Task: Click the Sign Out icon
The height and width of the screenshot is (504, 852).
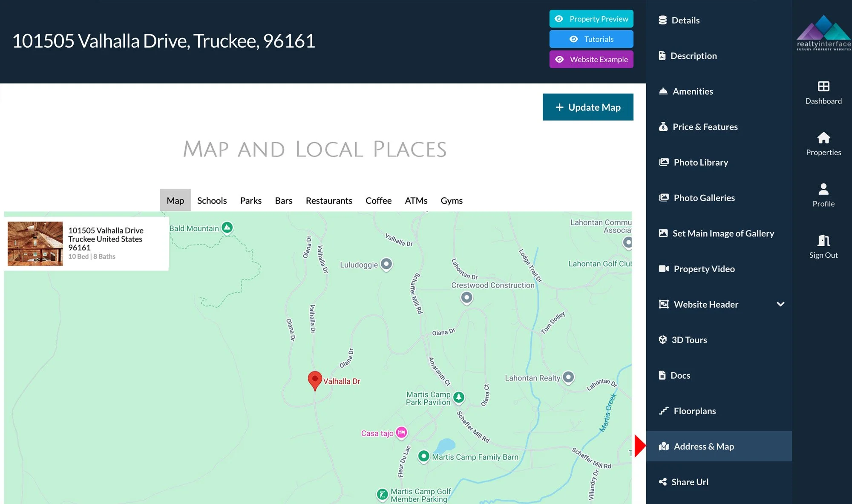Action: coord(823,245)
